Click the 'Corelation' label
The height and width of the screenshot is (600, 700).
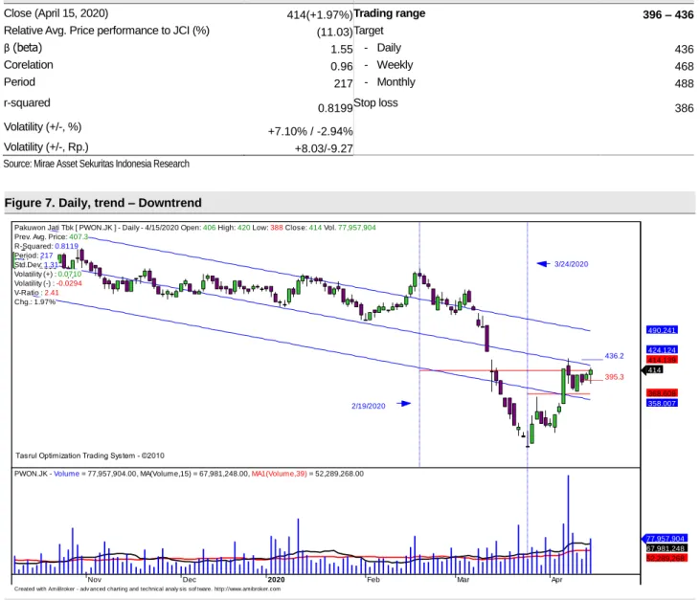29,65
